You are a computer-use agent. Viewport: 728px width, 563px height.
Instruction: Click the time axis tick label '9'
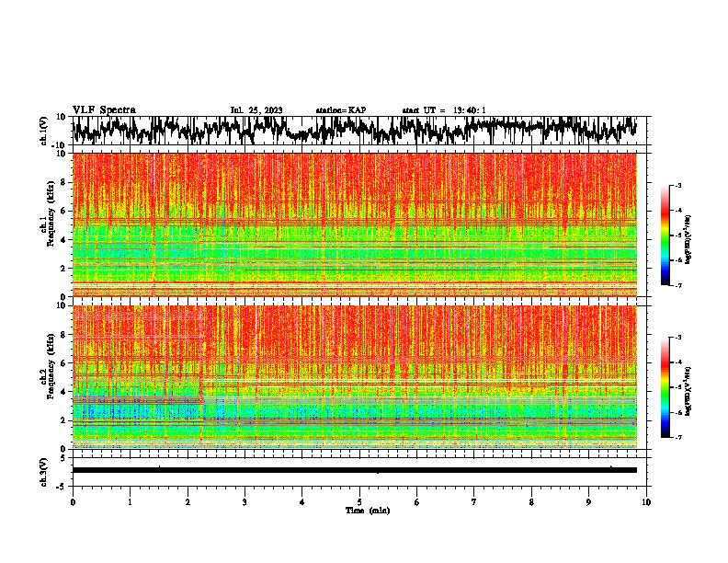coord(588,502)
